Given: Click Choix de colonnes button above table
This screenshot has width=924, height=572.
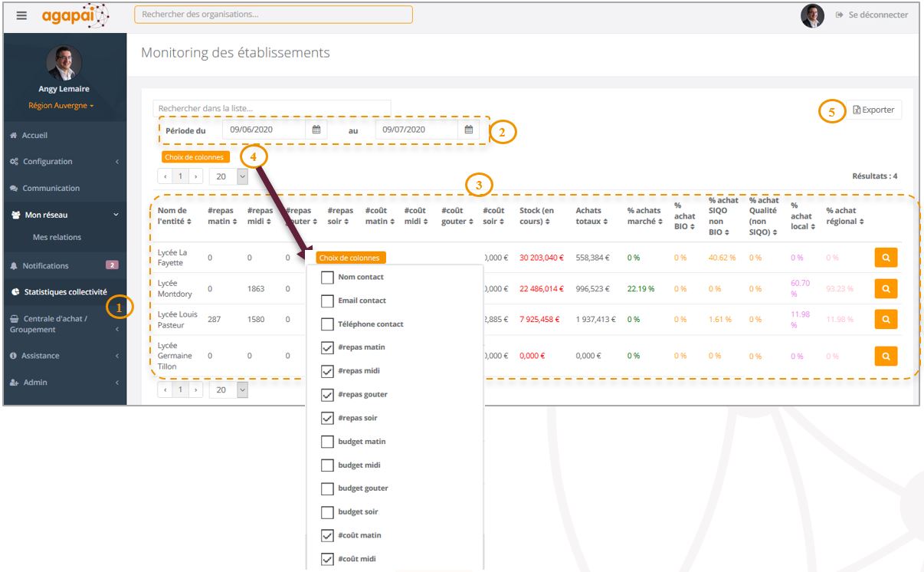Looking at the screenshot, I should 195,157.
